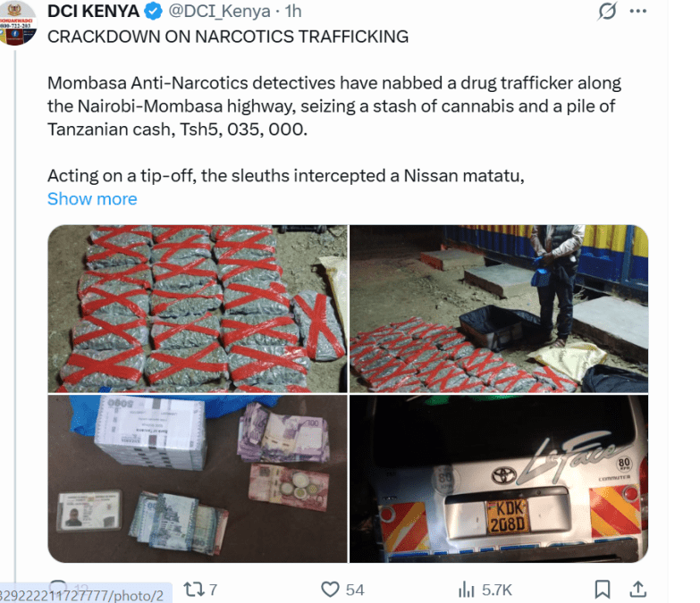The height and width of the screenshot is (603, 700).
Task: Open the three-dot more options menu
Action: click(638, 12)
